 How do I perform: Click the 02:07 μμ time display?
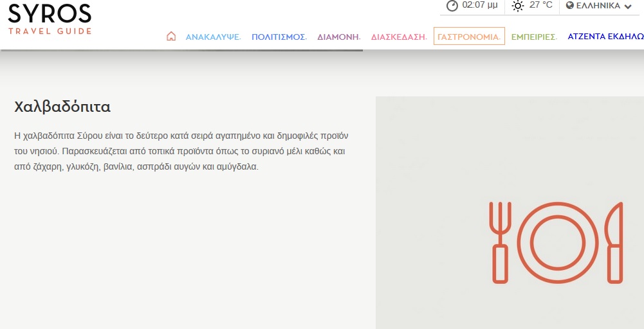point(480,6)
